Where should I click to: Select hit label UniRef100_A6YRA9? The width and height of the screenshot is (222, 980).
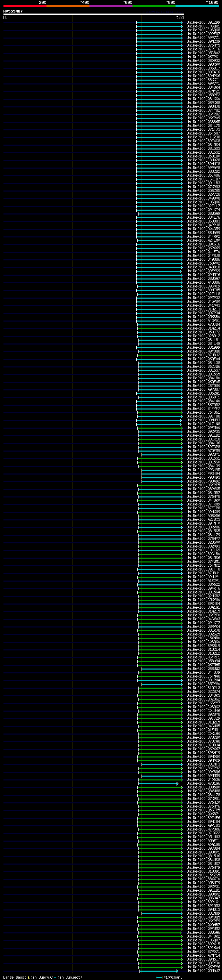(x=203, y=118)
